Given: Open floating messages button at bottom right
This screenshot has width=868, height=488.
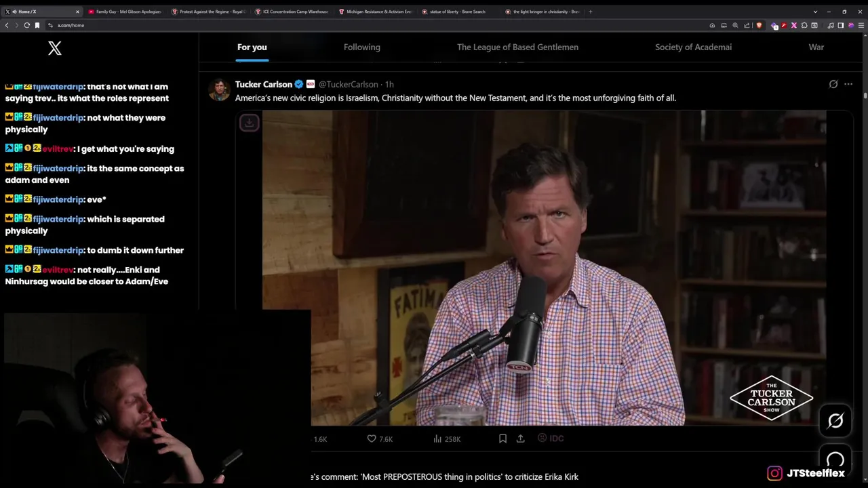Looking at the screenshot, I should click(x=835, y=460).
